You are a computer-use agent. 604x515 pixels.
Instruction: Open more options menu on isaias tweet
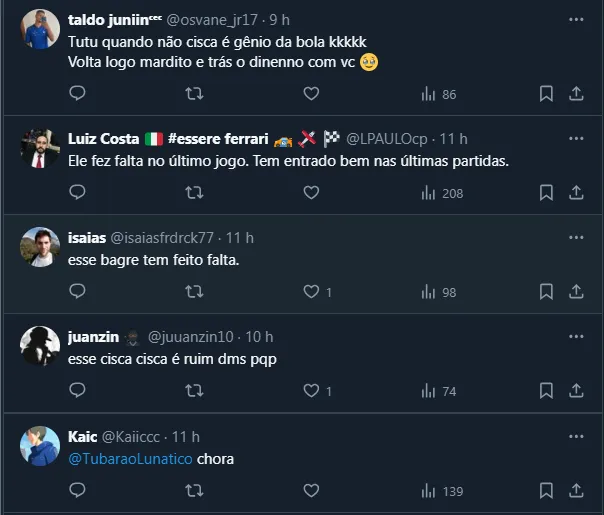pos(576,238)
